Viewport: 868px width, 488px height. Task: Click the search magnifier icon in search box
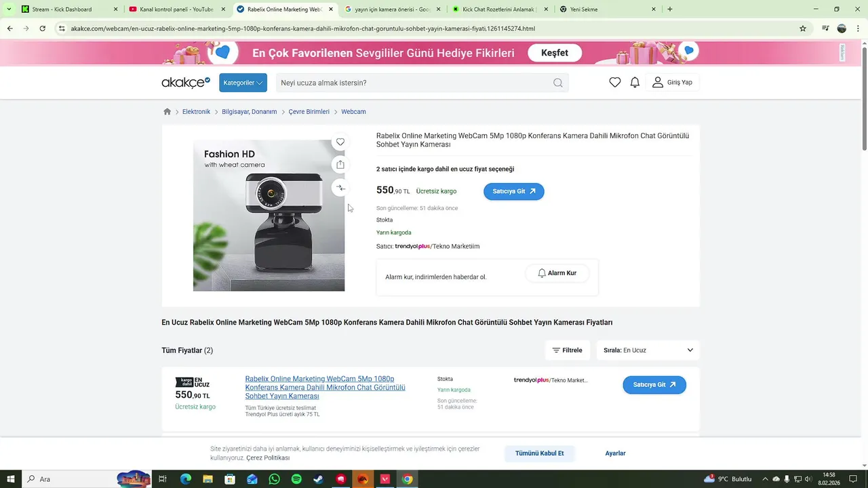[557, 83]
